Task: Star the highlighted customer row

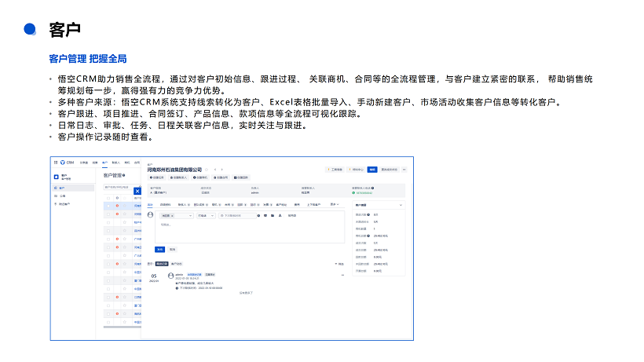Action: pyautogui.click(x=124, y=206)
